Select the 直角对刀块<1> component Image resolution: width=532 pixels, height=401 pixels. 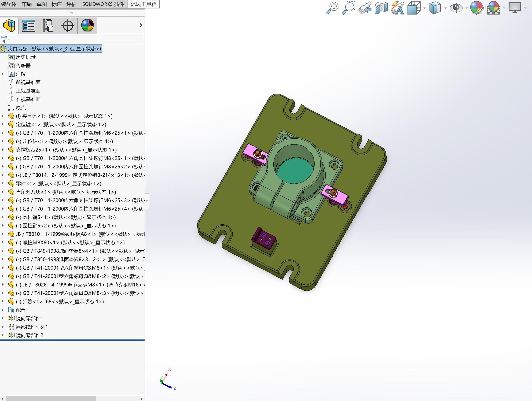pos(62,192)
